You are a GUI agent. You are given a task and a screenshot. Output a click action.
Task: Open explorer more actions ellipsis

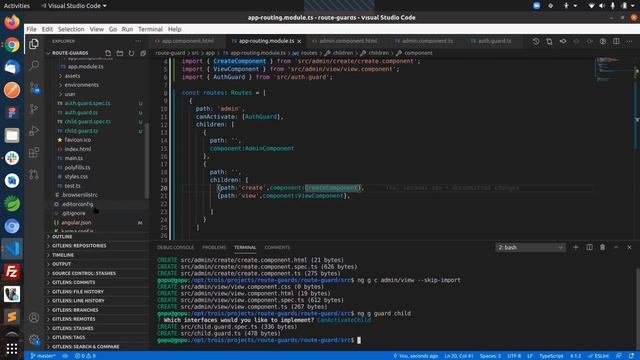point(138,41)
